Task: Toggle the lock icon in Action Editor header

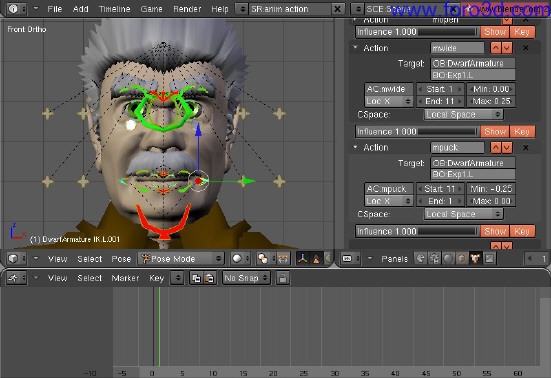Action: [x=282, y=278]
